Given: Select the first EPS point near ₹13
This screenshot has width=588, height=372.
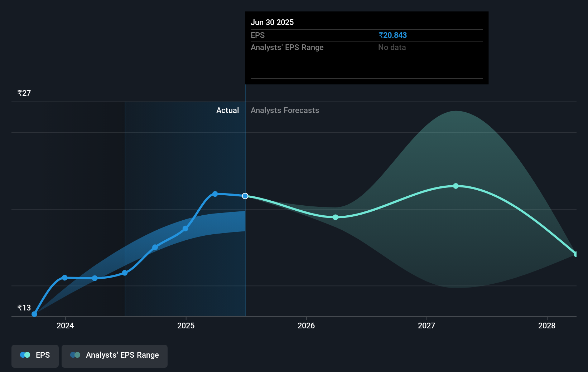Looking at the screenshot, I should [x=34, y=314].
